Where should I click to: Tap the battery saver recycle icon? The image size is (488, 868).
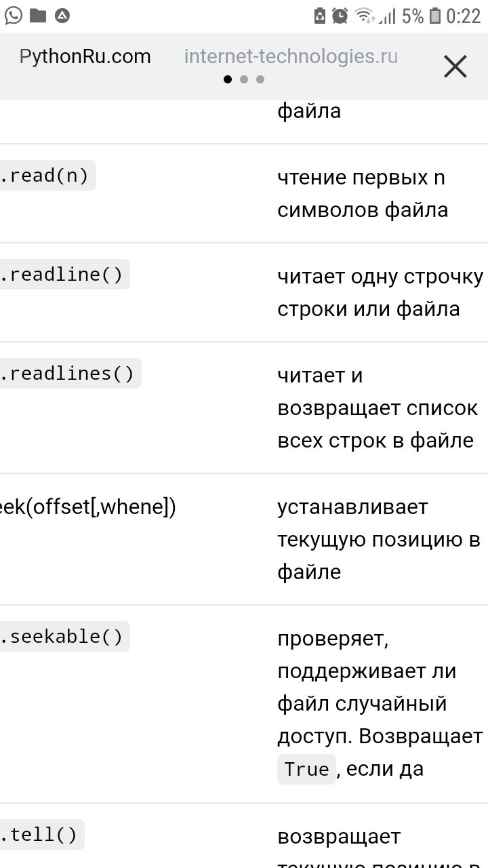320,16
